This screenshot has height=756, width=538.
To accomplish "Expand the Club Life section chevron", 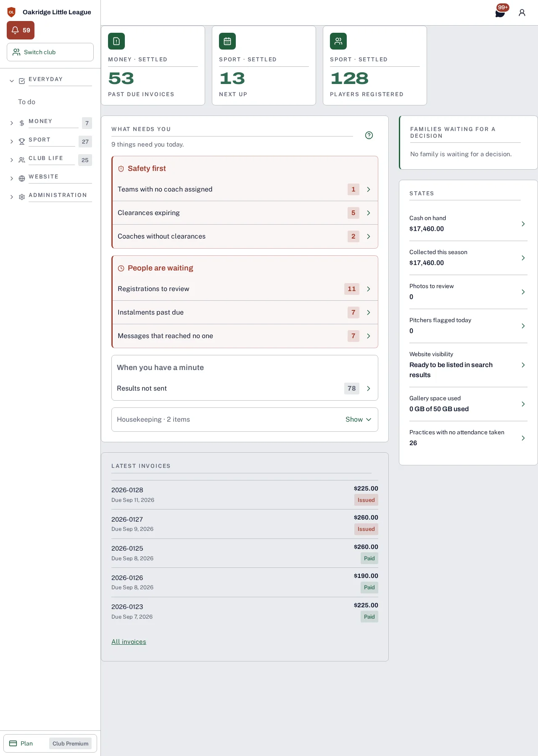I will pyautogui.click(x=12, y=160).
